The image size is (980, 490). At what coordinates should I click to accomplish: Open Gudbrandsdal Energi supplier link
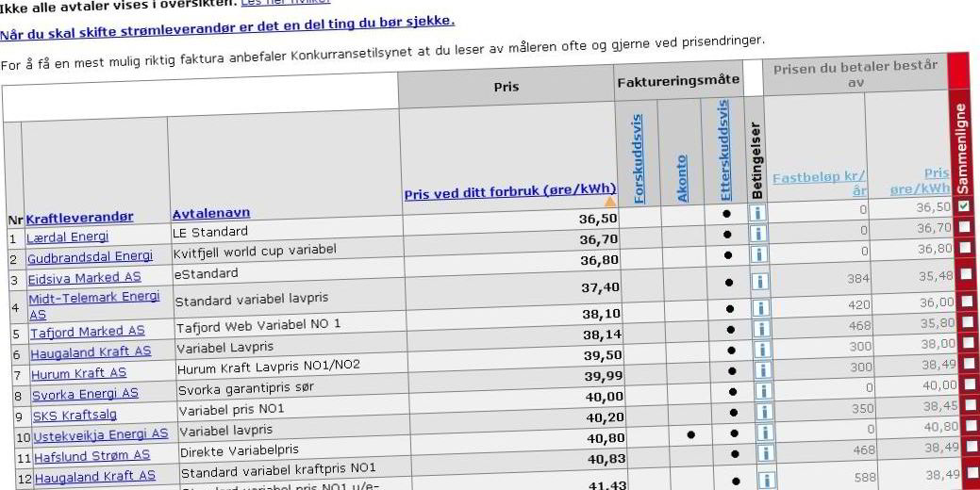point(90,257)
